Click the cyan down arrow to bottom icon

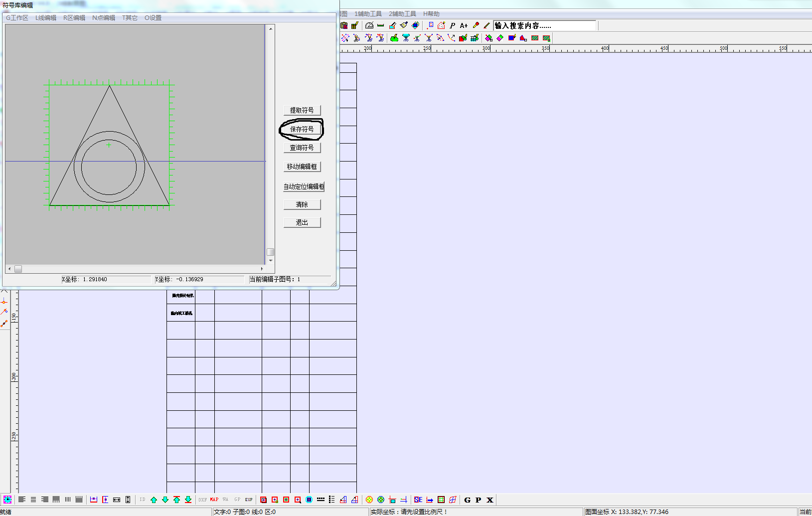point(188,500)
